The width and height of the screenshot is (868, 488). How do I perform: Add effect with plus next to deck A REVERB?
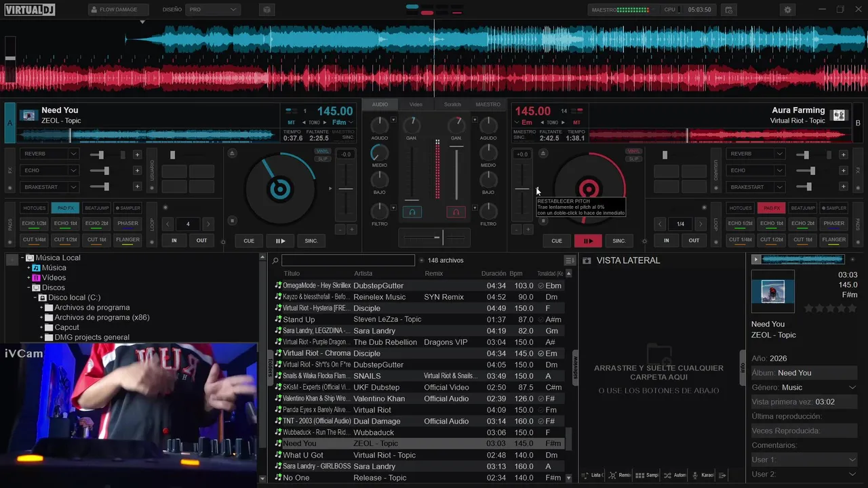137,154
